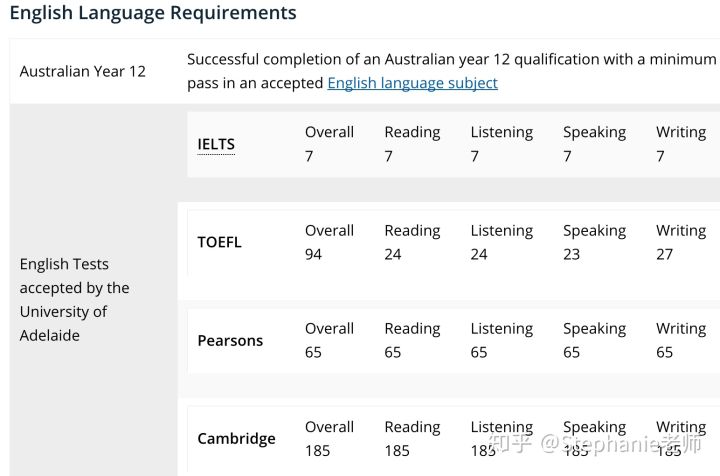Click the 'English Tests' text line
This screenshot has width=720, height=476.
pos(64,264)
